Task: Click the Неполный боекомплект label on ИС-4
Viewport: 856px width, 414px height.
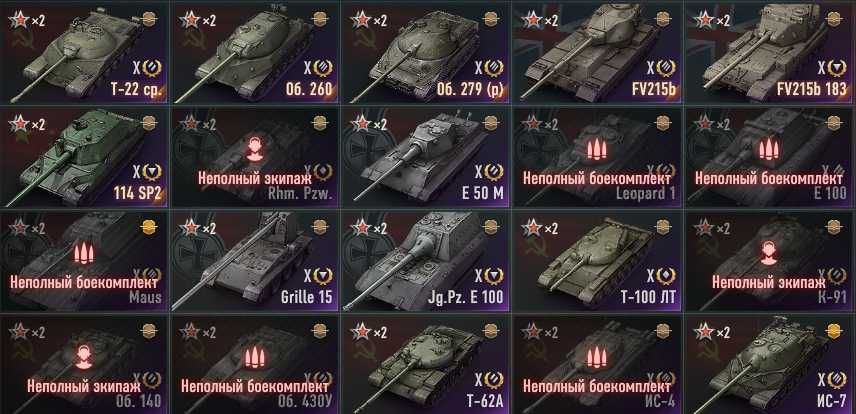Action: 597,386
